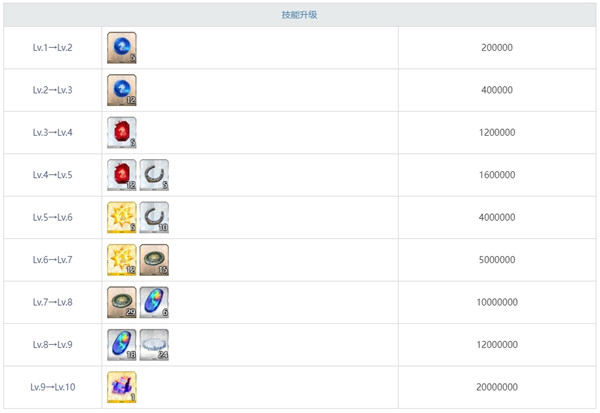Click the Lv.7→Lv.8 label
Image resolution: width=600 pixels, height=413 pixels.
[x=52, y=303]
